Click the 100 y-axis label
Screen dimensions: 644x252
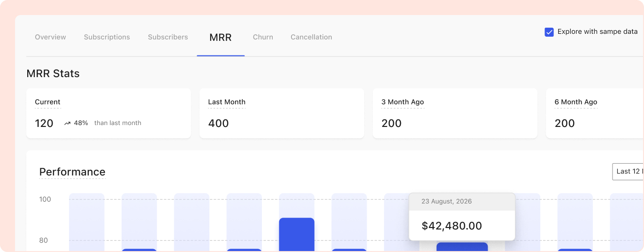45,199
